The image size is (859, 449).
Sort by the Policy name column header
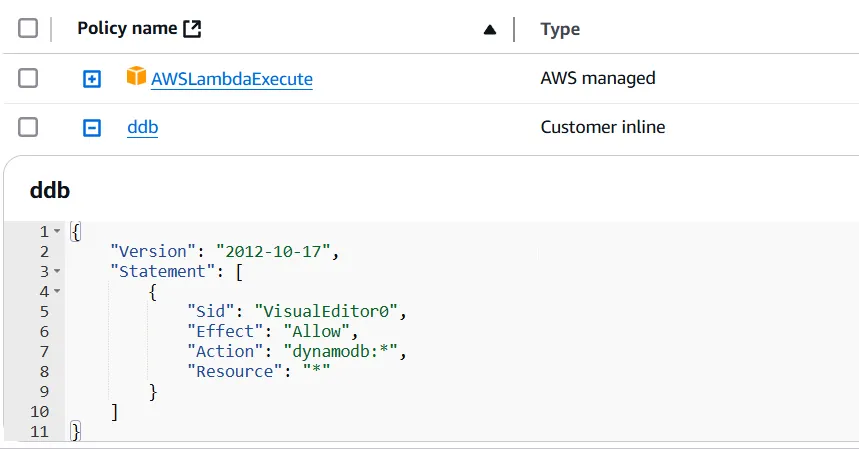pos(127,29)
